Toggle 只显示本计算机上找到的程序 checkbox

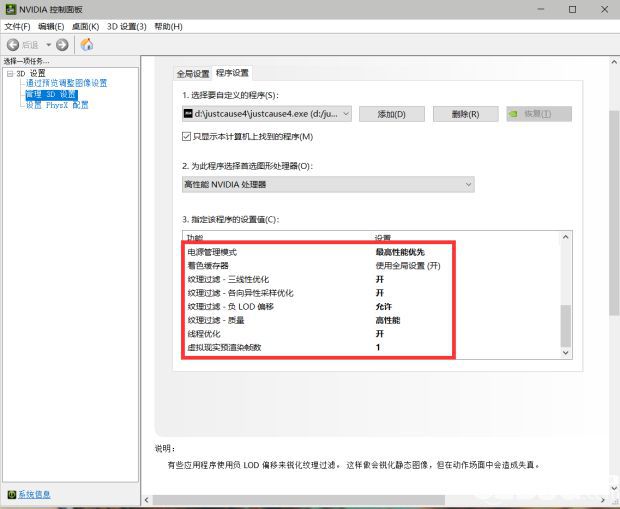(x=186, y=136)
